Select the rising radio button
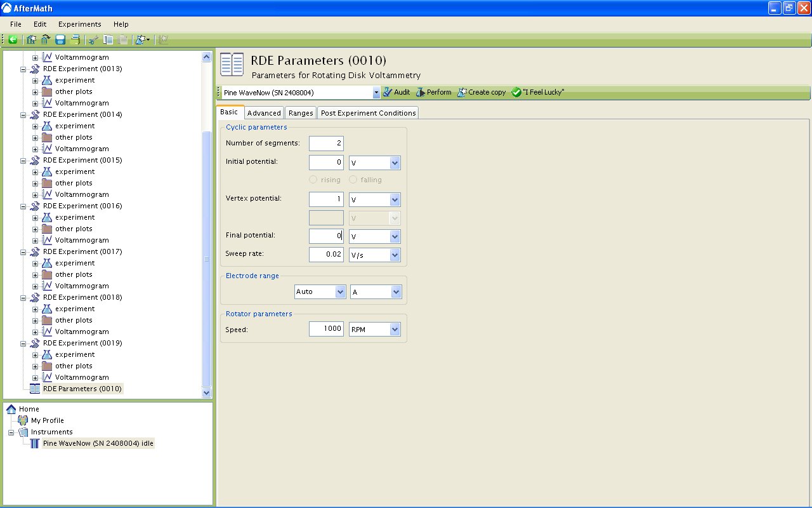The height and width of the screenshot is (508, 812). 313,180
